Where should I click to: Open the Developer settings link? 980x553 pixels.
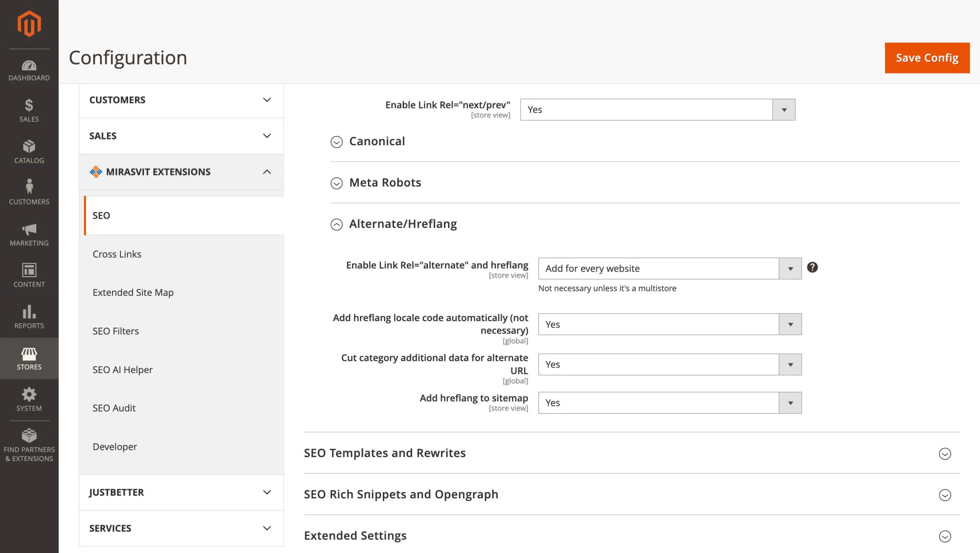tap(115, 446)
